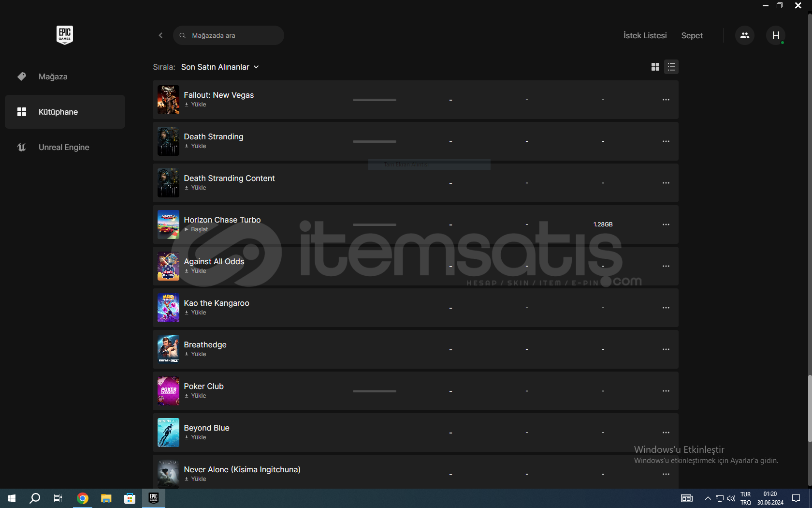This screenshot has width=812, height=508.
Task: Open File Explorer from the taskbar
Action: click(x=106, y=498)
